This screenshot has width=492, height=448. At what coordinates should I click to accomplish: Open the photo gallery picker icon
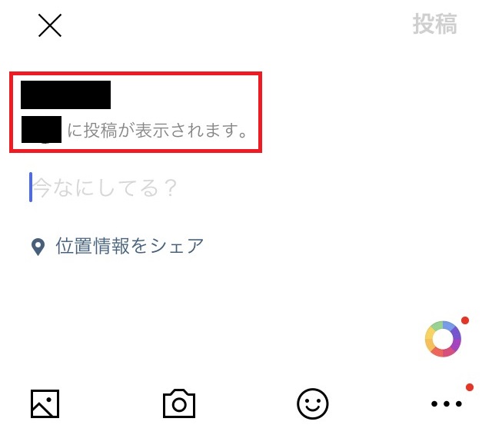click(45, 403)
